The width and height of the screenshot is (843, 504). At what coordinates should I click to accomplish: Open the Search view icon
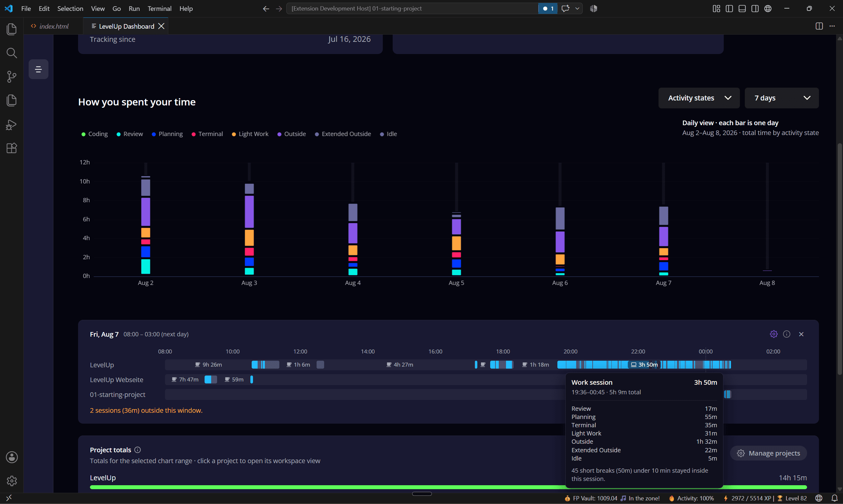[x=12, y=53]
